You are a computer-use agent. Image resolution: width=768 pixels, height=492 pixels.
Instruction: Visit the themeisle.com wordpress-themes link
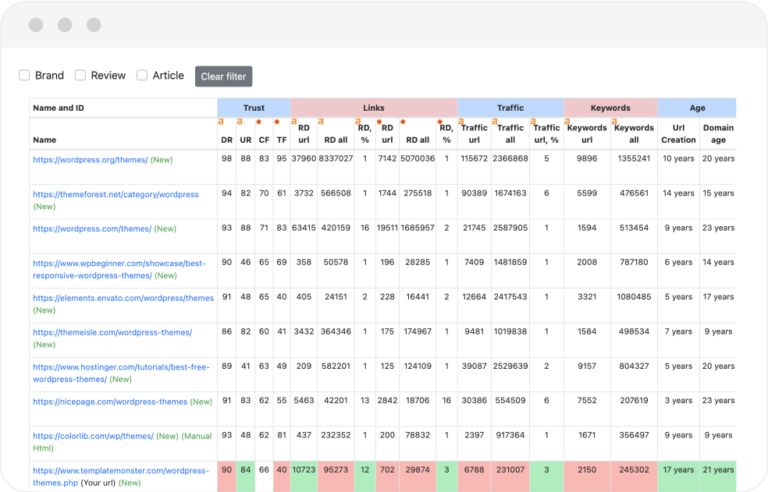coord(112,331)
